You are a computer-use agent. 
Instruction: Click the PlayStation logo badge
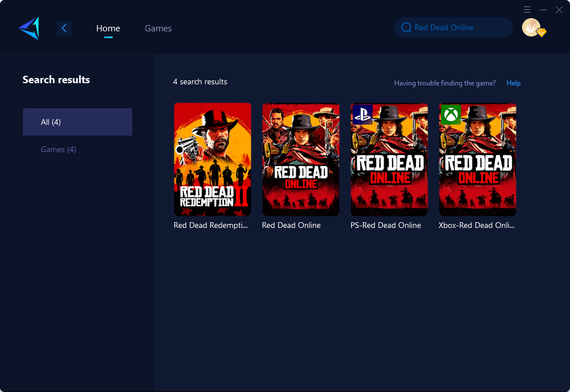[x=363, y=115]
